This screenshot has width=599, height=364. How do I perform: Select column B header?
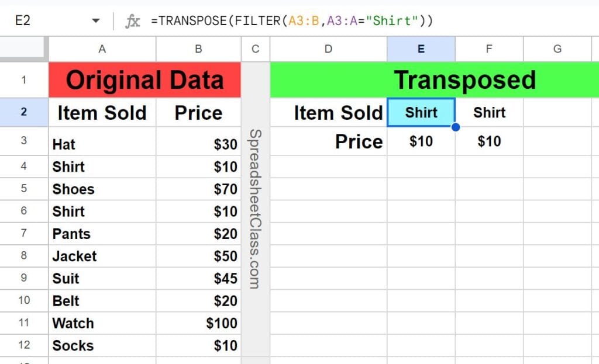coord(198,49)
